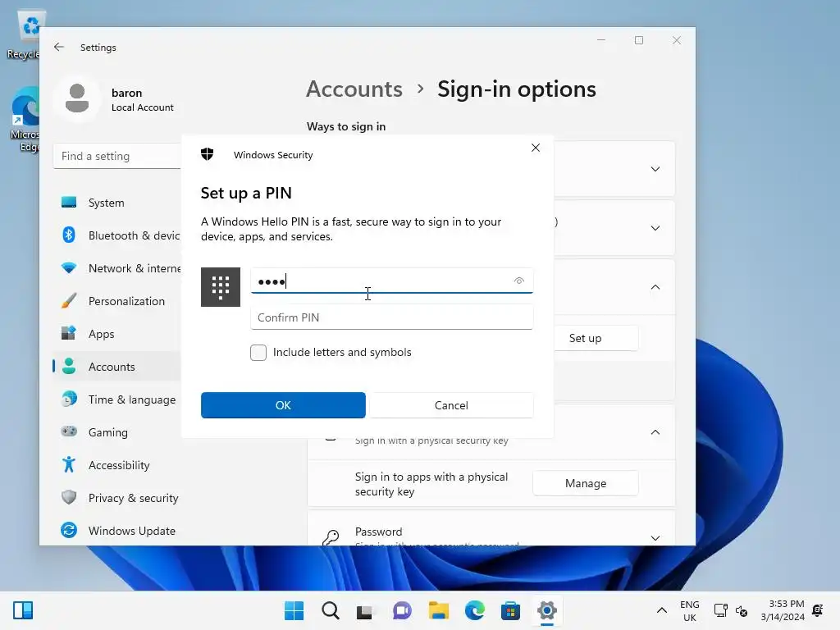Open Privacy & security settings
The image size is (840, 630).
tap(116, 498)
